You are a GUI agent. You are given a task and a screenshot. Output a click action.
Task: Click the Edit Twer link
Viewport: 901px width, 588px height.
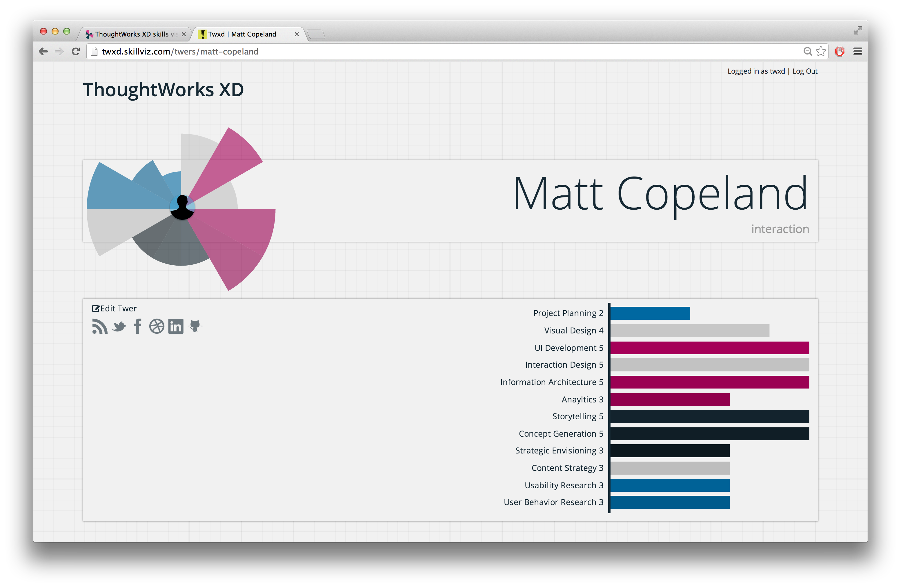(x=114, y=308)
